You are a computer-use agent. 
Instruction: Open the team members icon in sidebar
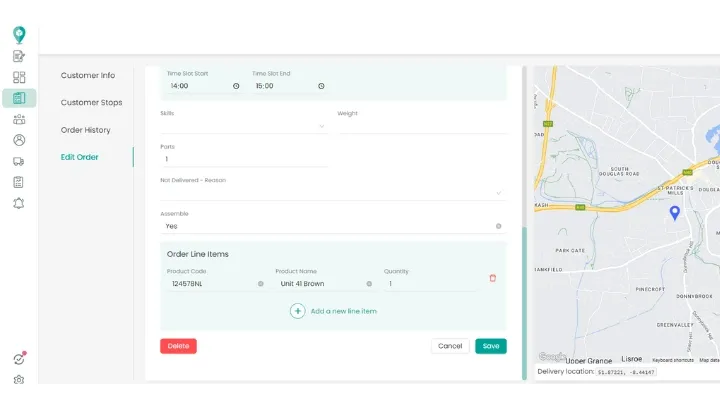[x=19, y=119]
